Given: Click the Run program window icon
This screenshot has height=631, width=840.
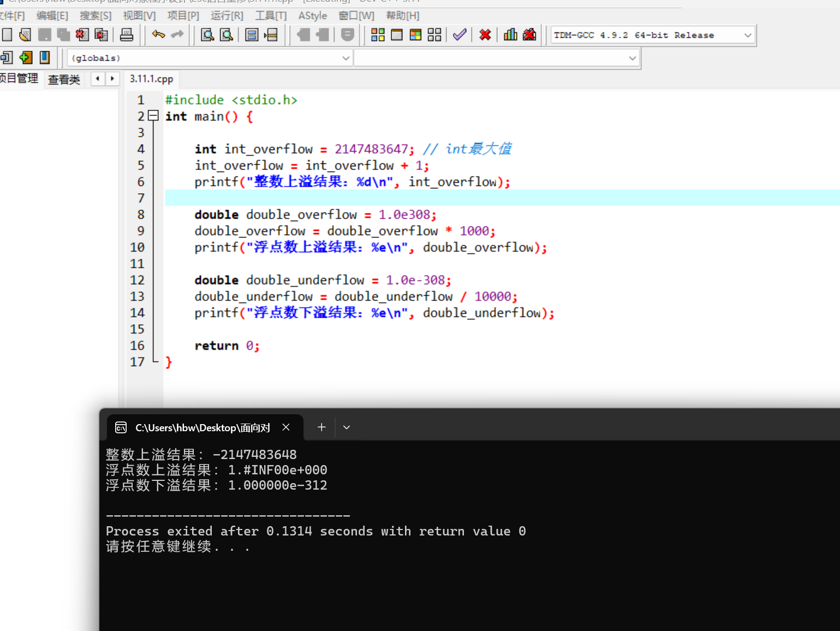Looking at the screenshot, I should coord(397,35).
